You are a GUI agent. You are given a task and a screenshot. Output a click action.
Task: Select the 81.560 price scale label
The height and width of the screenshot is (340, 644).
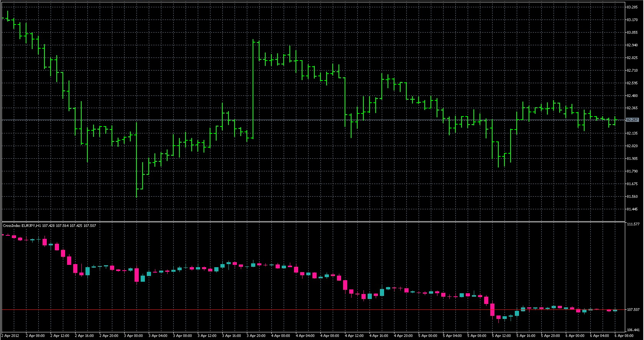tap(632, 196)
